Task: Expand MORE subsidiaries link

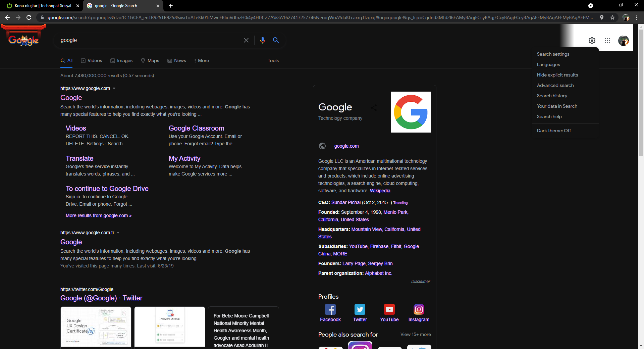Action: (x=340, y=254)
